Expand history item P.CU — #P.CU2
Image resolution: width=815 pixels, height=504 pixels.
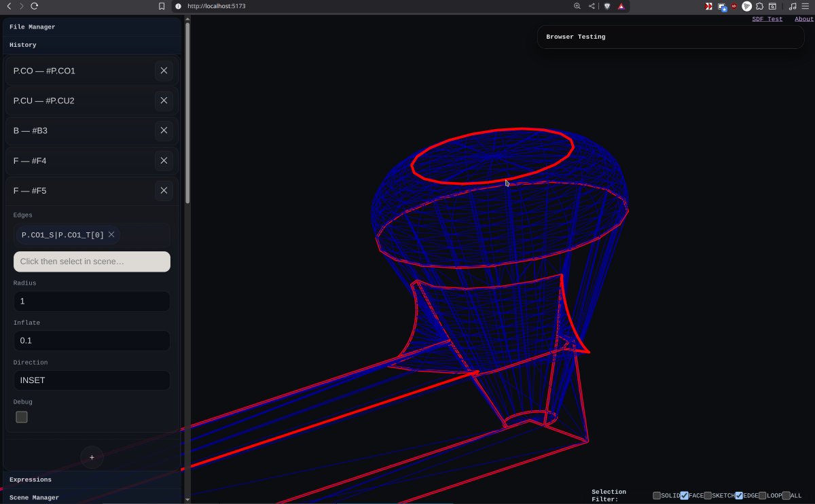(80, 101)
